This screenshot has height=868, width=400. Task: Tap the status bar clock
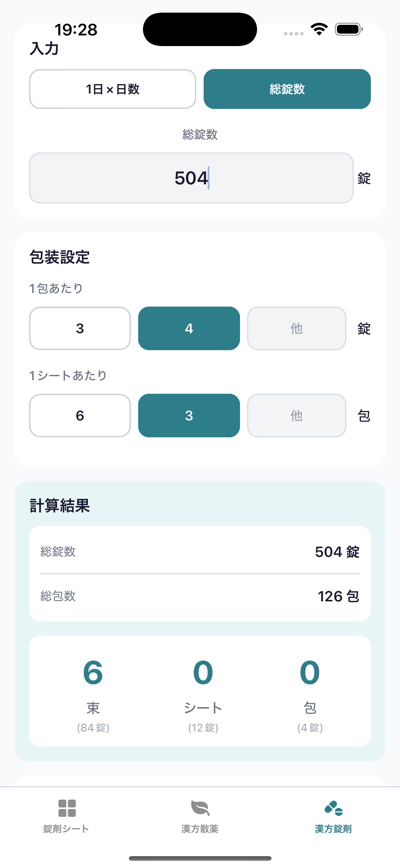coord(76,30)
